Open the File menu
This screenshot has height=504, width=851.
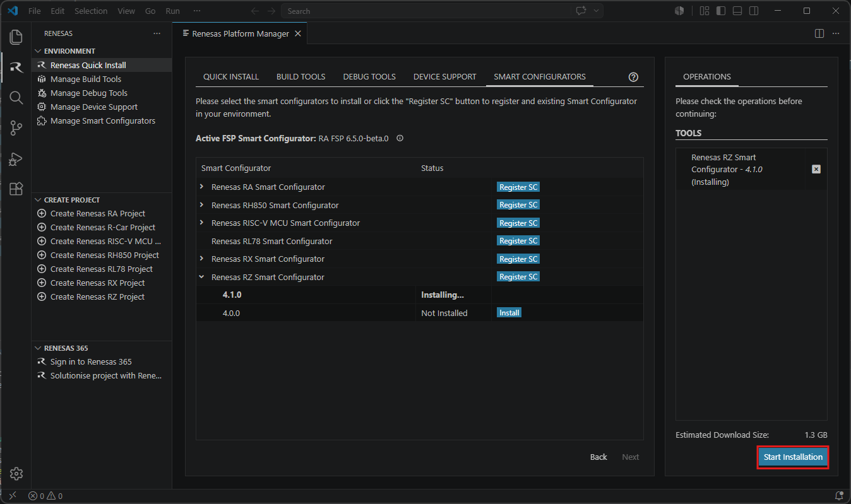(x=35, y=11)
